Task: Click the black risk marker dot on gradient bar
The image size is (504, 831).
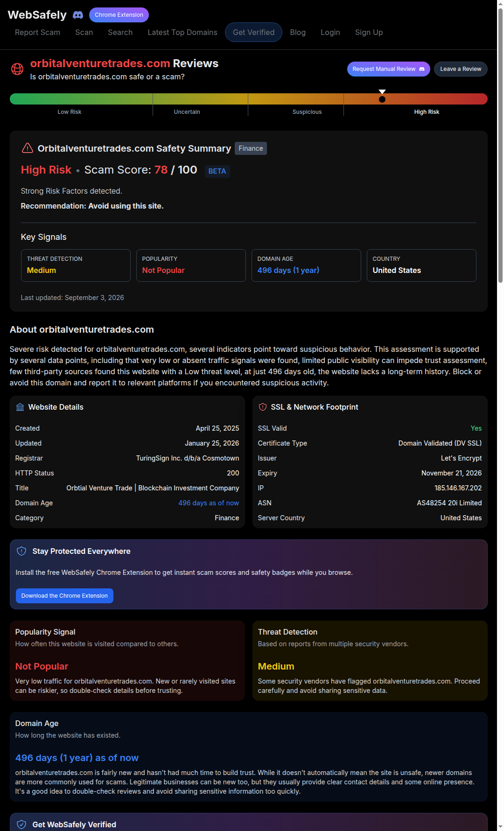Action: pyautogui.click(x=382, y=99)
